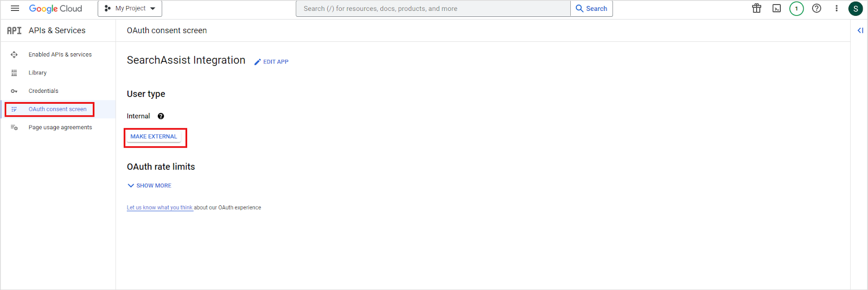The height and width of the screenshot is (290, 868).
Task: Open the three-dot settings menu
Action: click(x=837, y=8)
